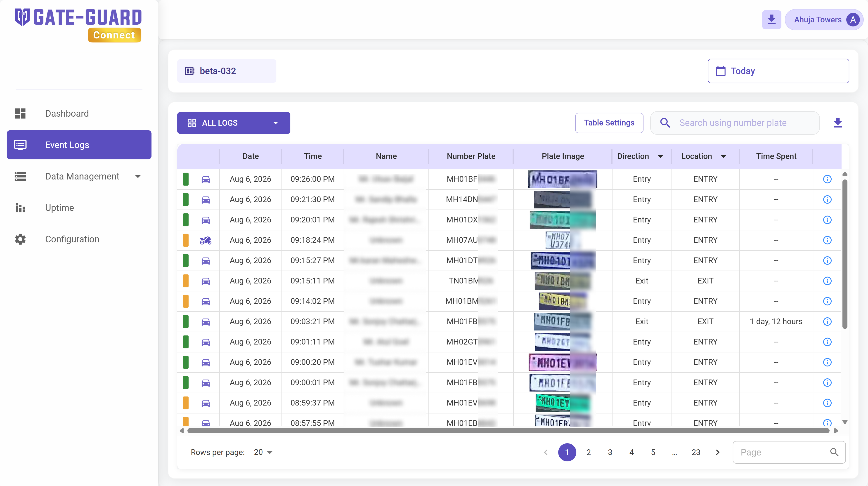Go to page 4
This screenshot has width=868, height=486.
tap(631, 452)
